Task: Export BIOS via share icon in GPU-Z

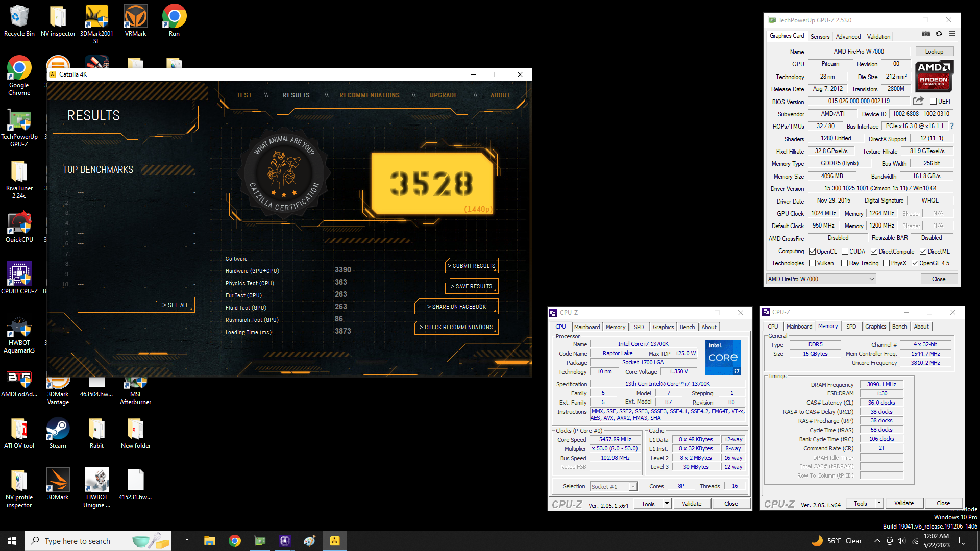Action: 918,101
